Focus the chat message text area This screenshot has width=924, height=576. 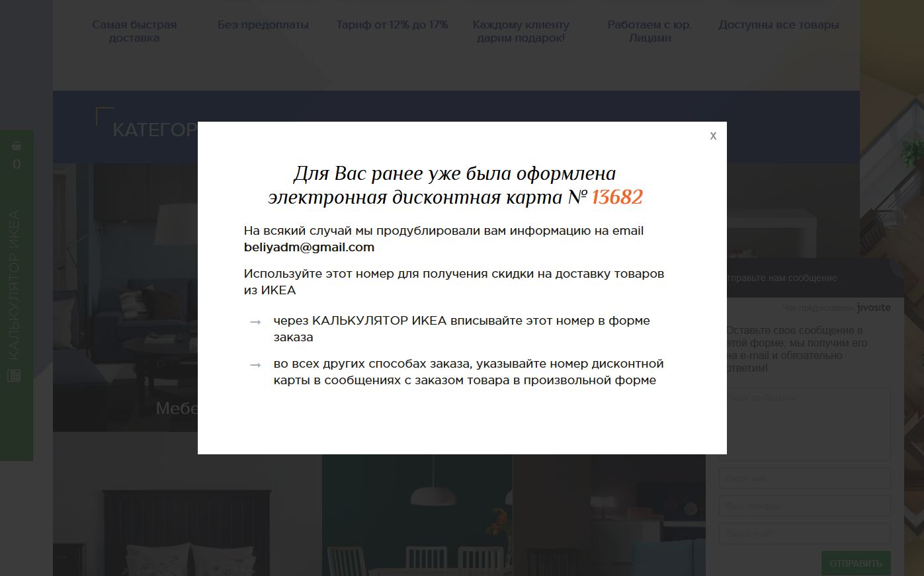pos(804,424)
